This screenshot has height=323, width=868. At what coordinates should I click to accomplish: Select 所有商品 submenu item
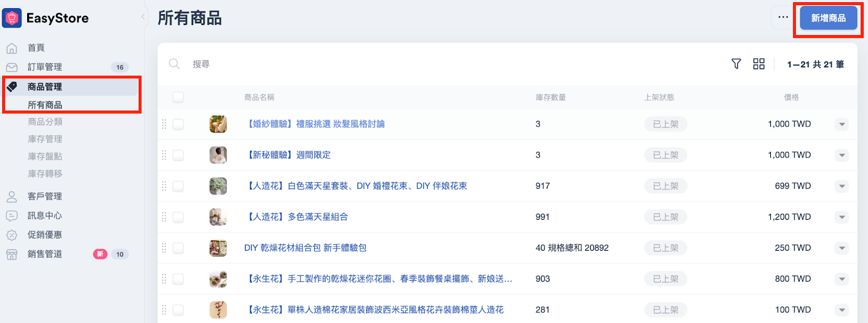[45, 105]
